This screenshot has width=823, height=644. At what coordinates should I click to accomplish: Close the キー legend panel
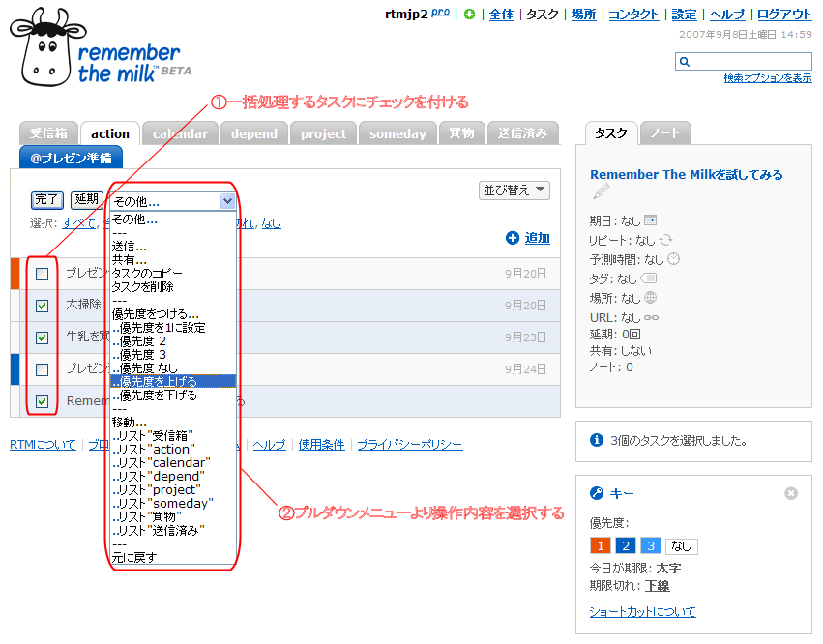(x=791, y=493)
